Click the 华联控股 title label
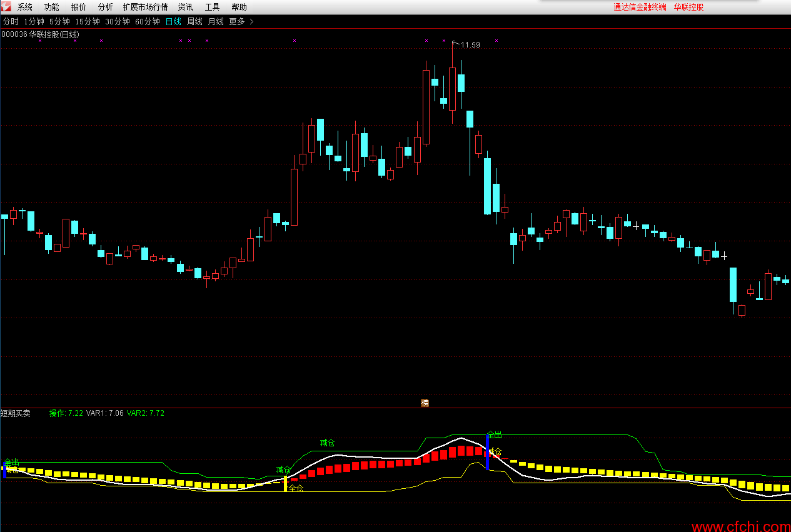The width and height of the screenshot is (791, 532). (688, 8)
